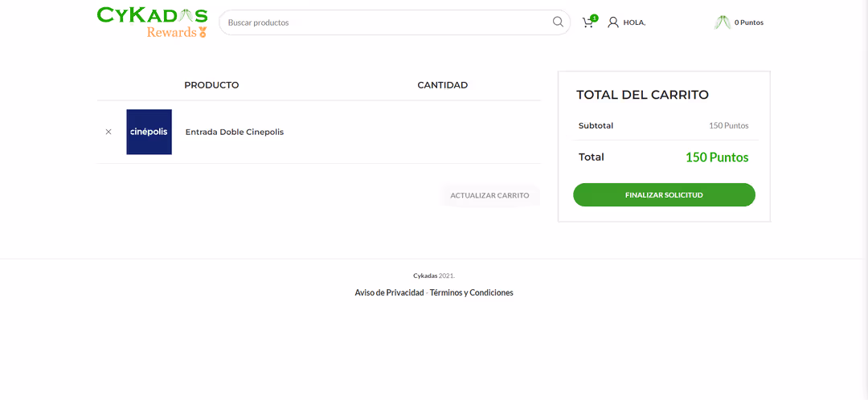Click the cart item count badge
This screenshot has height=400, width=868.
[594, 18]
